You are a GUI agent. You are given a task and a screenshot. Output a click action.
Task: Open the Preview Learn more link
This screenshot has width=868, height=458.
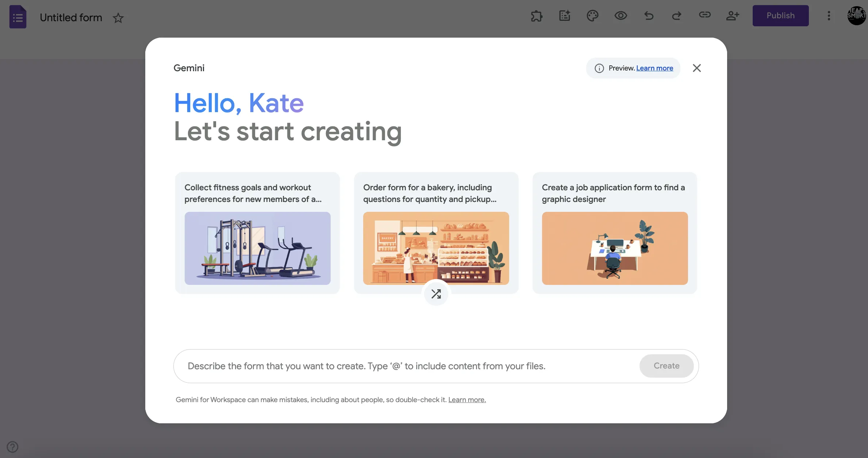pyautogui.click(x=654, y=68)
